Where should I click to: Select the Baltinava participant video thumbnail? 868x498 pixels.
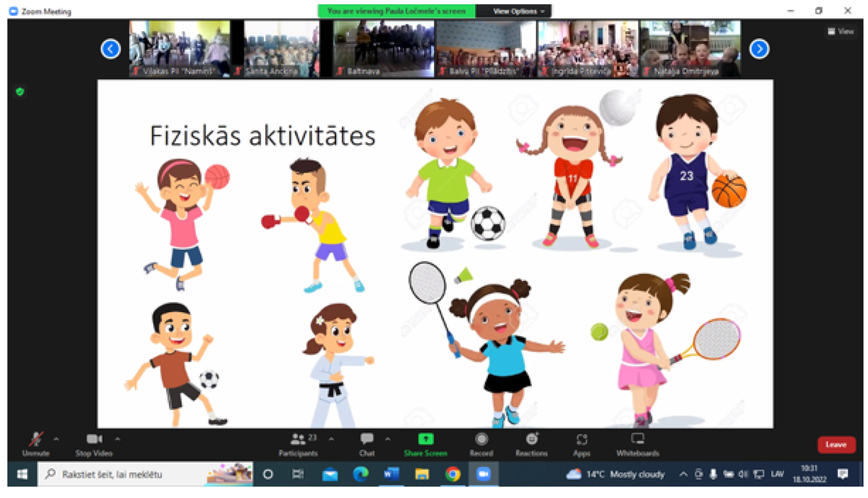click(x=384, y=49)
